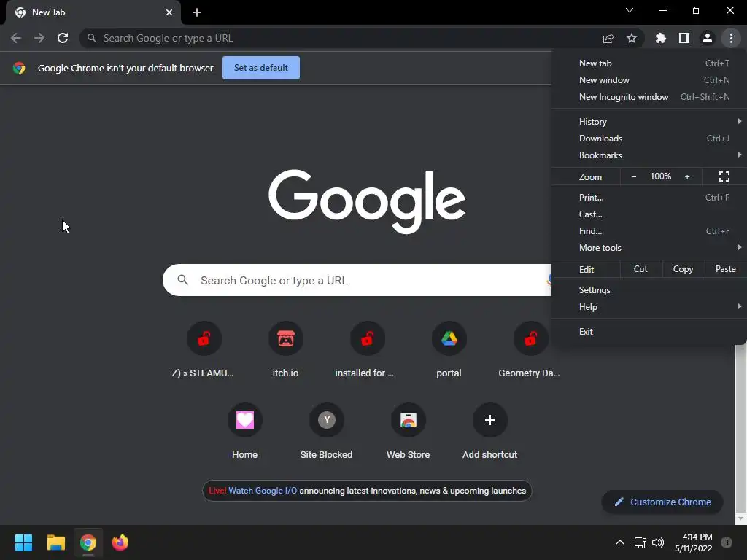This screenshot has width=747, height=560.
Task: Choose Print... in the menu
Action: tap(649, 197)
